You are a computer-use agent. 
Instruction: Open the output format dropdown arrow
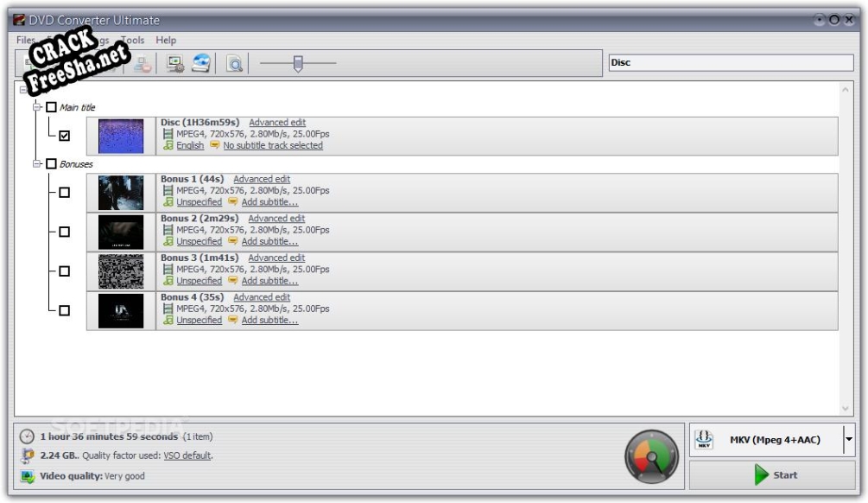[848, 440]
